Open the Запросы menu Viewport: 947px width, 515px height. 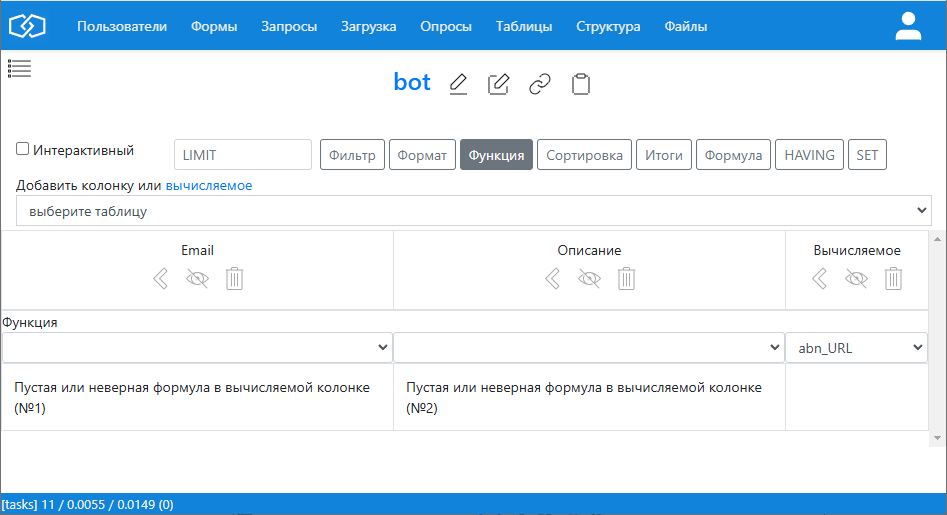pos(289,27)
